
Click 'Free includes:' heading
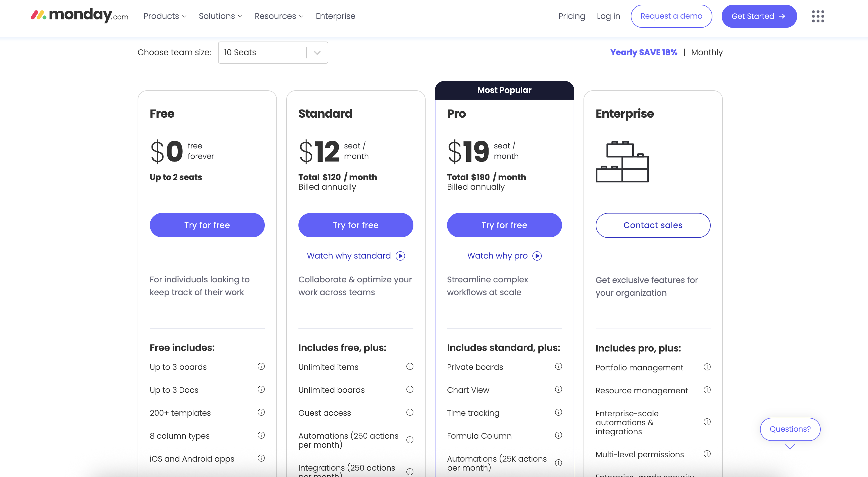click(x=182, y=347)
